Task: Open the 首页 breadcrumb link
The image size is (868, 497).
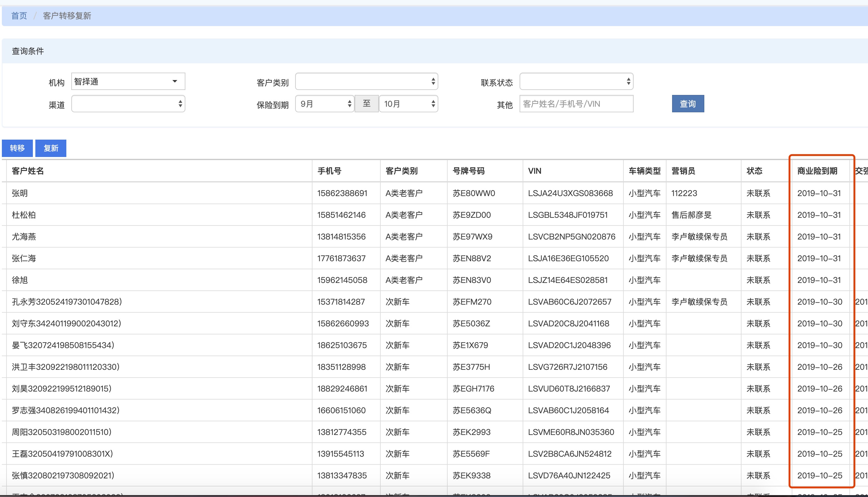Action: [19, 16]
